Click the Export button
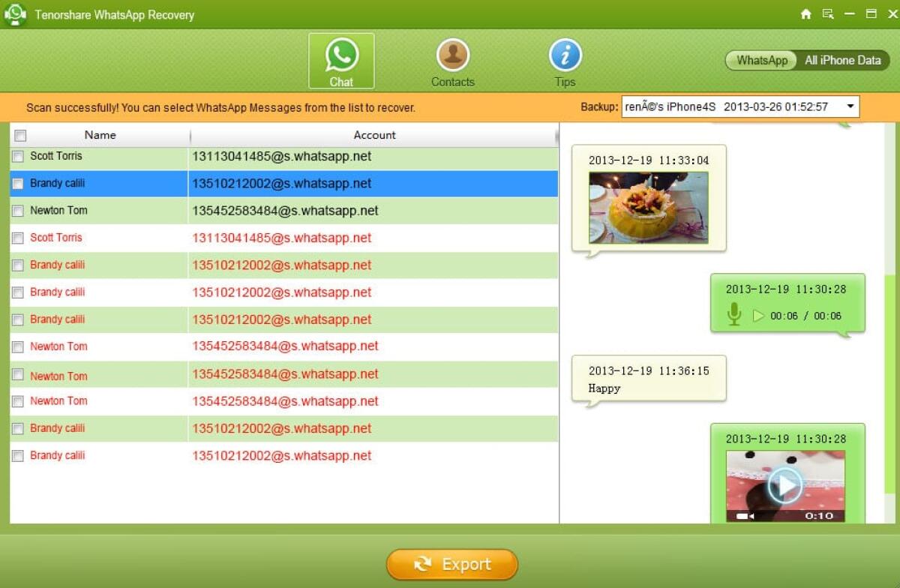This screenshot has width=900, height=588. [x=452, y=564]
